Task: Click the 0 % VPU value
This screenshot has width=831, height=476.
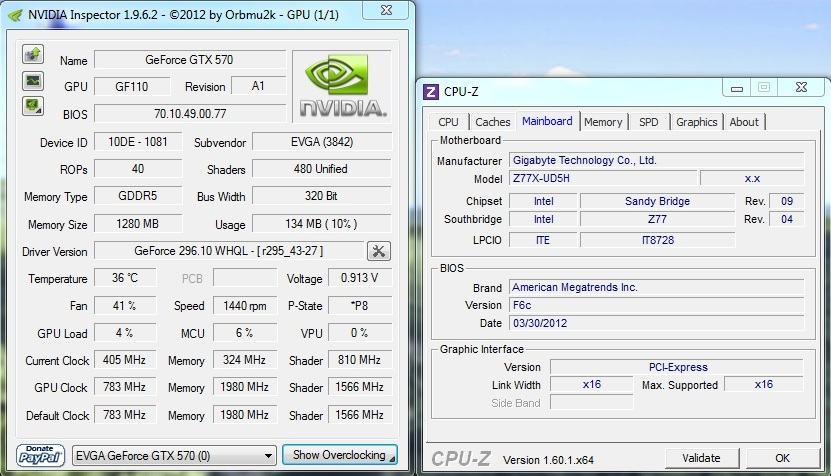Action: pyautogui.click(x=360, y=332)
